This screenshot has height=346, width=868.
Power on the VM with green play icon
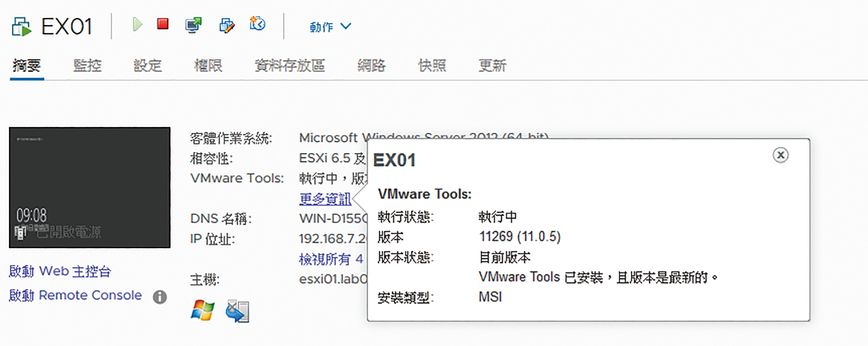137,25
